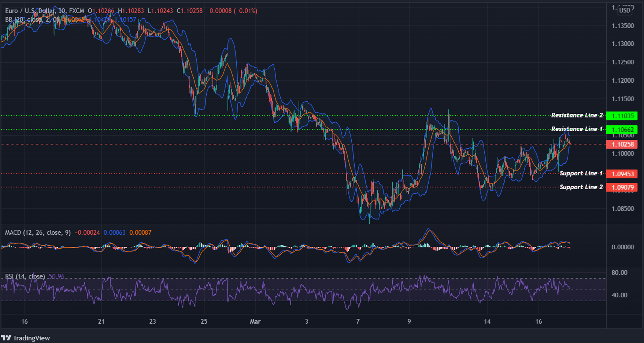644x343 pixels.
Task: Click the 80.00 level on the RSI scale
Action: pyautogui.click(x=620, y=273)
